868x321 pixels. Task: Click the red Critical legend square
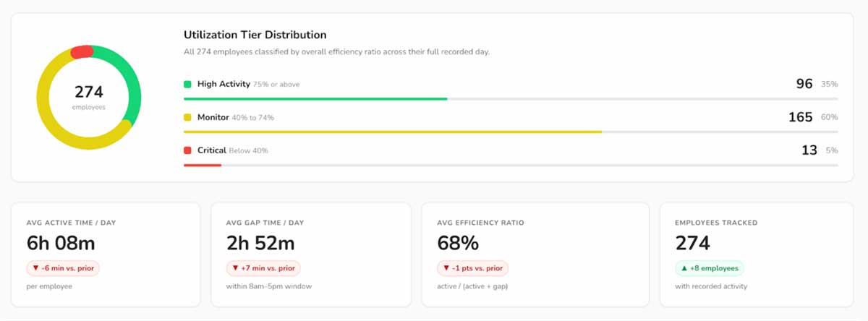tap(188, 150)
